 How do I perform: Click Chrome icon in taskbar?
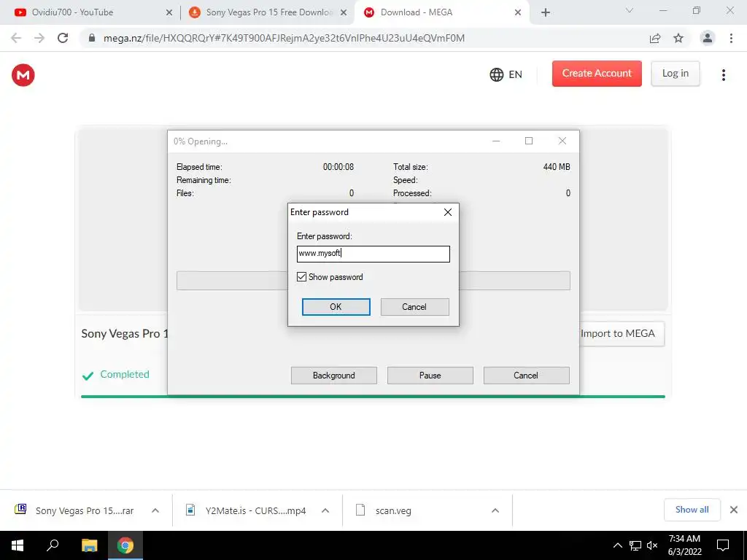125,545
